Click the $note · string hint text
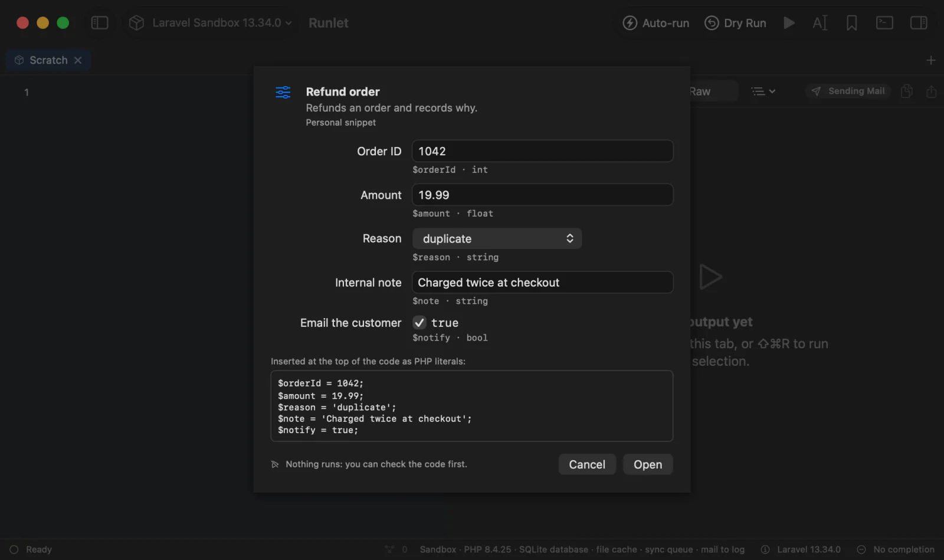The height and width of the screenshot is (560, 944). 450,301
